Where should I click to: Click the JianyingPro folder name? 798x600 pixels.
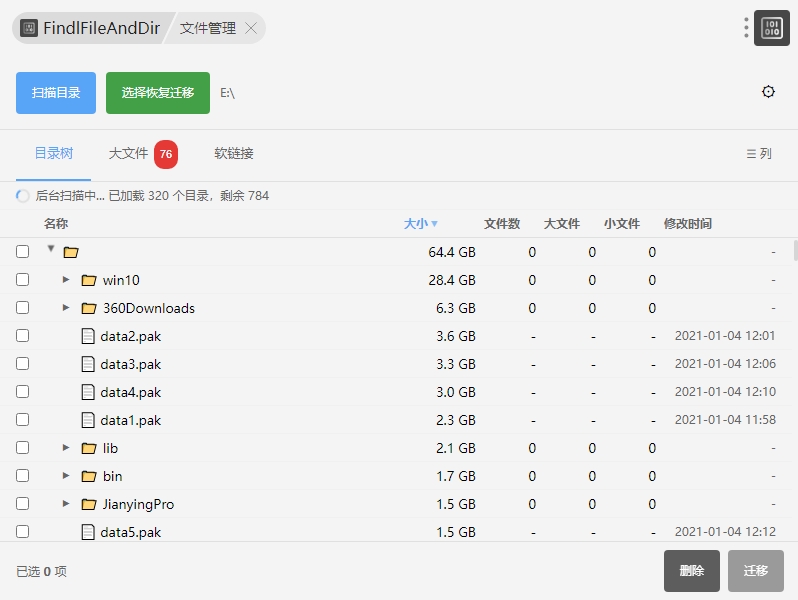coord(138,504)
